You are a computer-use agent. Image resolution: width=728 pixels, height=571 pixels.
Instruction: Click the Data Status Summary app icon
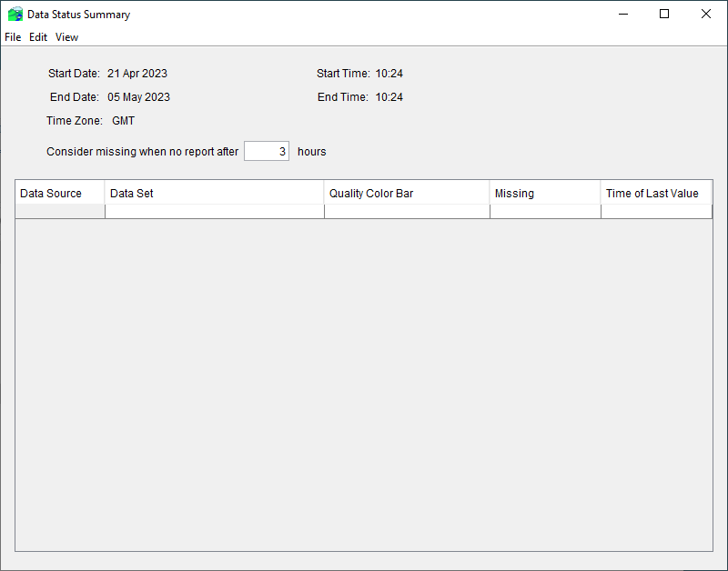point(15,15)
